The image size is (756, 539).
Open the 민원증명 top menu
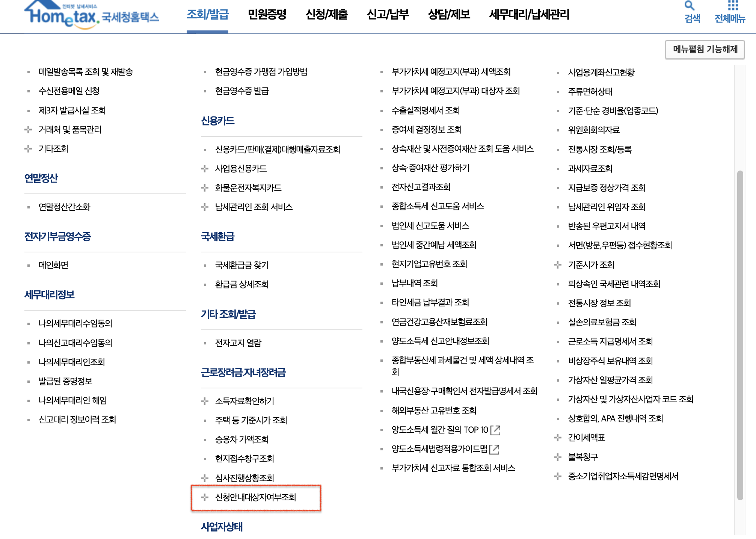coord(267,15)
